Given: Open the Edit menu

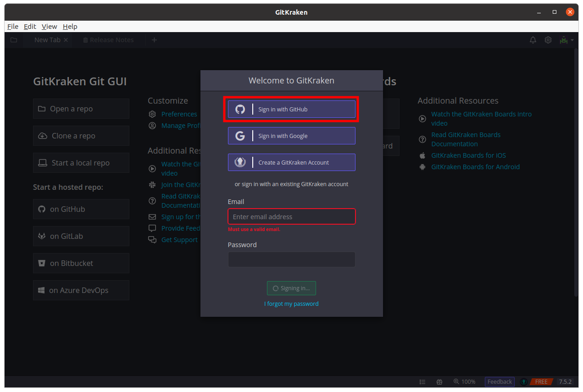Looking at the screenshot, I should click(30, 27).
